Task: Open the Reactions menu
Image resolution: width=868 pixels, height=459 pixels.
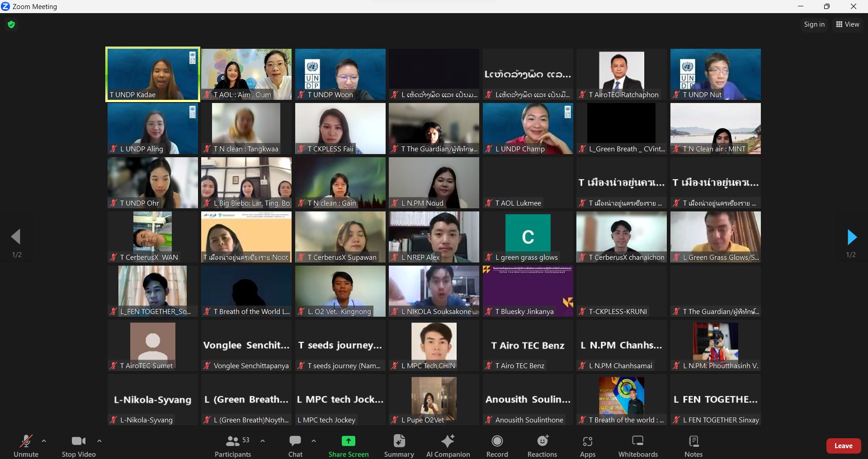Action: (542, 441)
